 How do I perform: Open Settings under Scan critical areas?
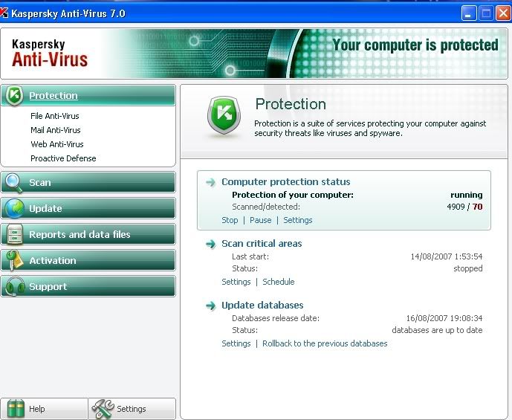pyautogui.click(x=236, y=282)
